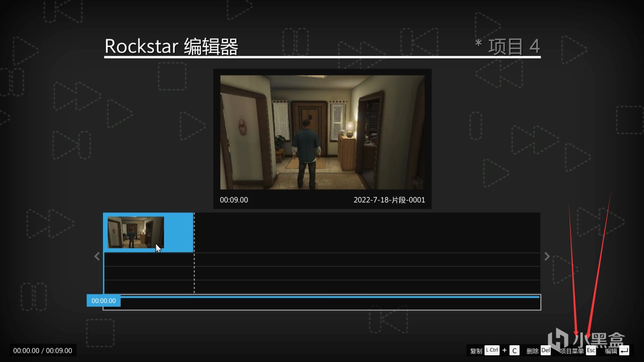
Task: Click the empty second timeline track
Action: [x=322, y=260]
